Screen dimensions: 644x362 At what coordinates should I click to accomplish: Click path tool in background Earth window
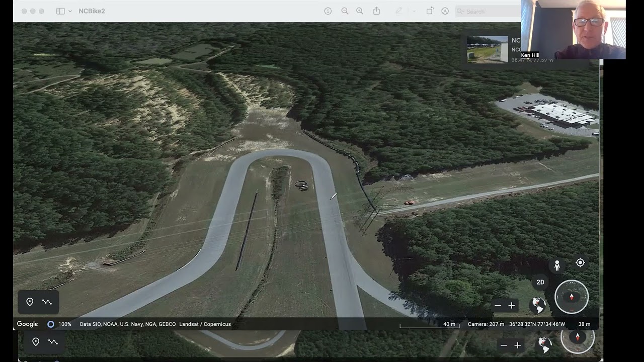click(x=53, y=342)
